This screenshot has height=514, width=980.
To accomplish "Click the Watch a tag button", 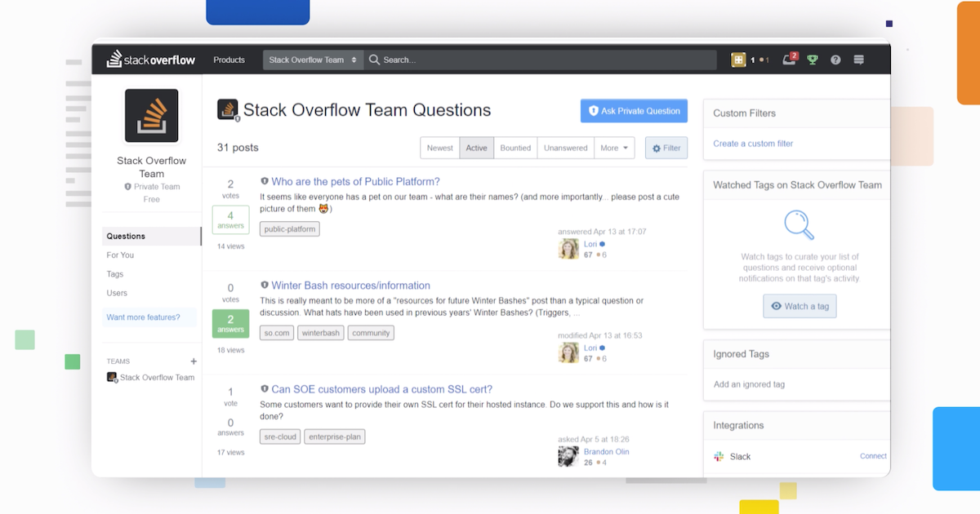I will tap(800, 306).
